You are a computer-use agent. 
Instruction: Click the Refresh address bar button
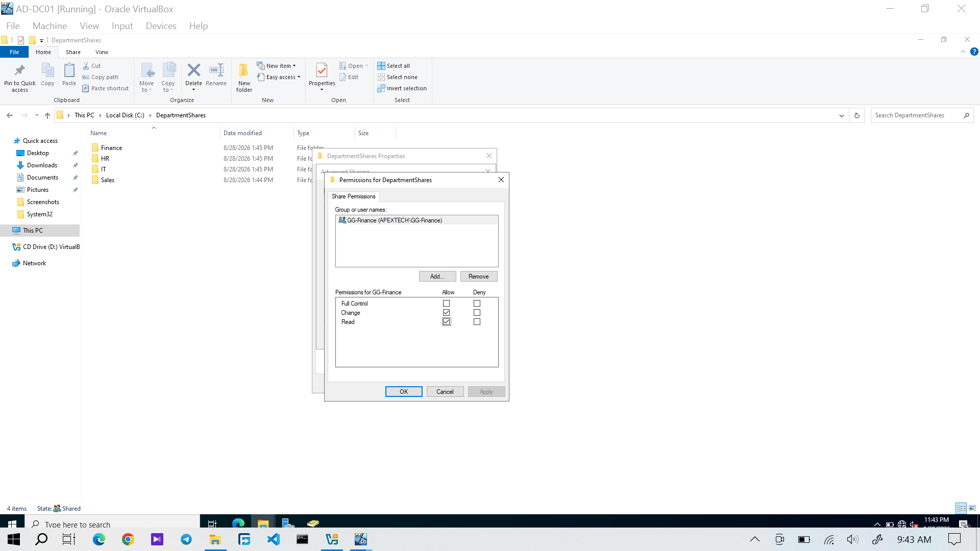tap(857, 115)
